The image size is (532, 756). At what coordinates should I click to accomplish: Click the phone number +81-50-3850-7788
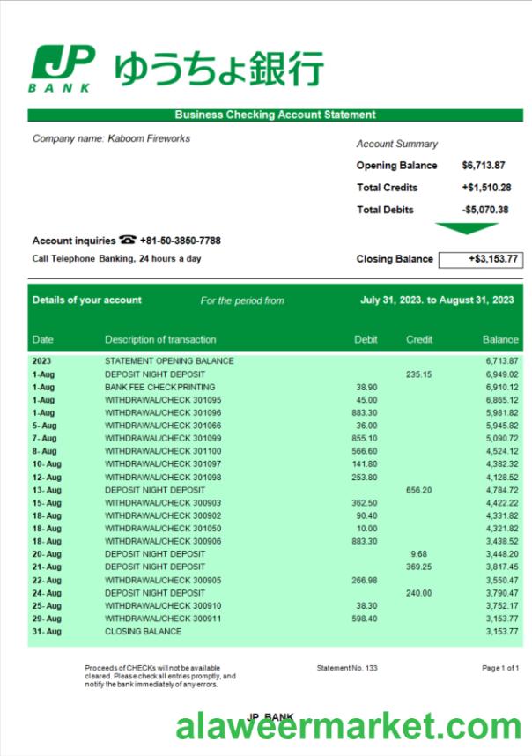[180, 241]
